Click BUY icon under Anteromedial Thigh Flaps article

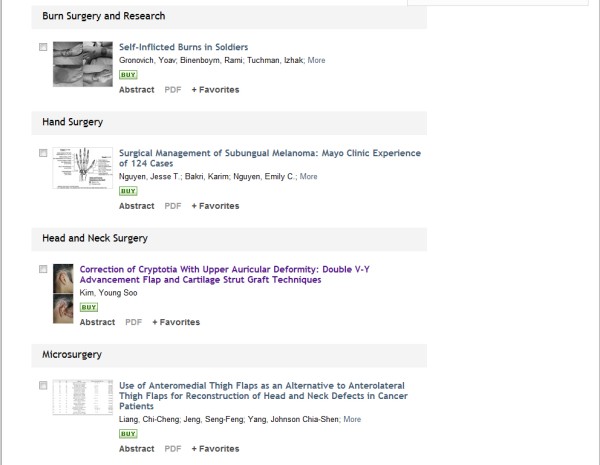pos(128,434)
